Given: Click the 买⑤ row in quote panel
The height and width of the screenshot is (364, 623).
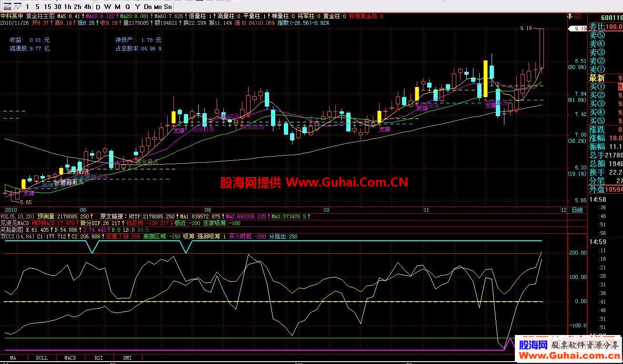Looking at the screenshot, I should click(606, 121).
